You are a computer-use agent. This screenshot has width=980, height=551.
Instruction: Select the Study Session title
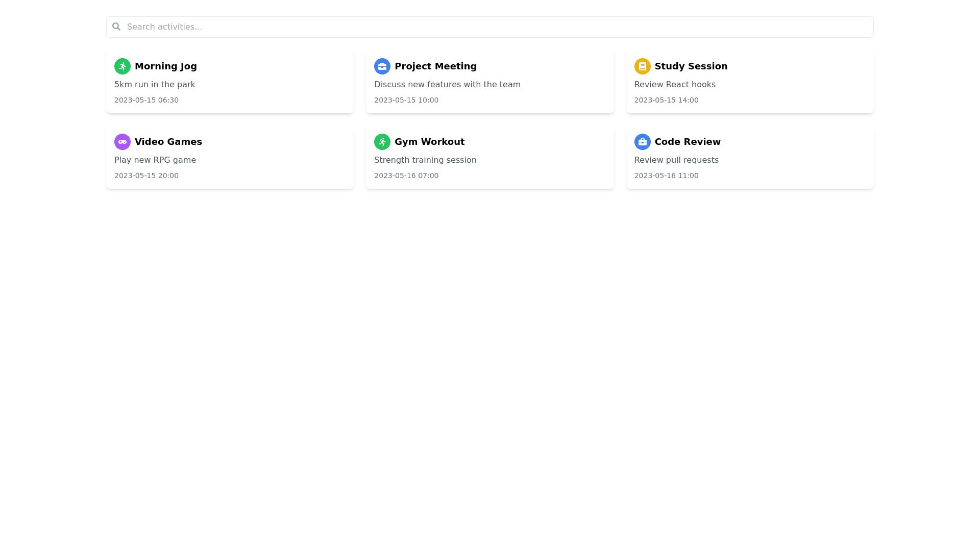coord(691,66)
